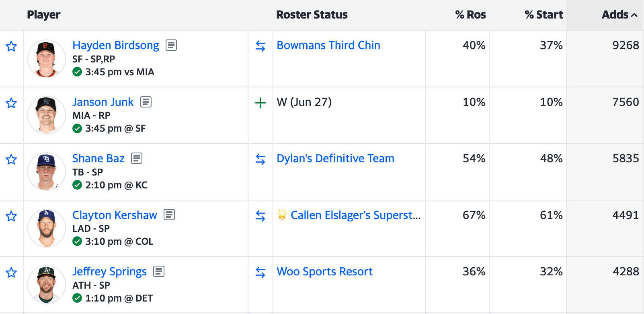Open Woo Sports Resort team link

pyautogui.click(x=324, y=271)
